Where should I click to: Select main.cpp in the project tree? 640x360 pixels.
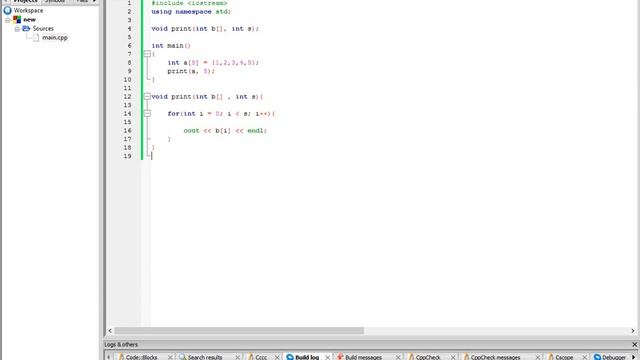pos(55,38)
